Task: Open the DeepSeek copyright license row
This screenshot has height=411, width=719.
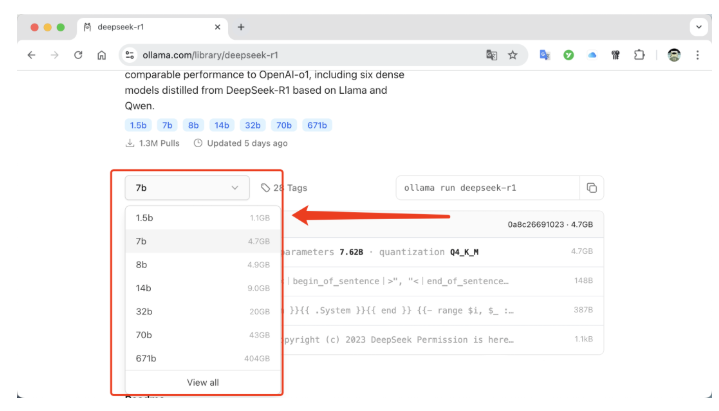Action: coord(442,339)
